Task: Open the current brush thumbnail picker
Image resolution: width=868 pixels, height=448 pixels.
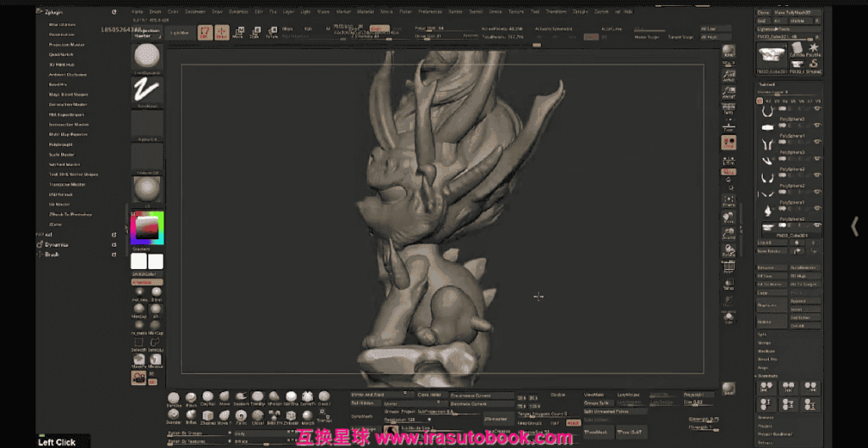Action: coord(147,59)
